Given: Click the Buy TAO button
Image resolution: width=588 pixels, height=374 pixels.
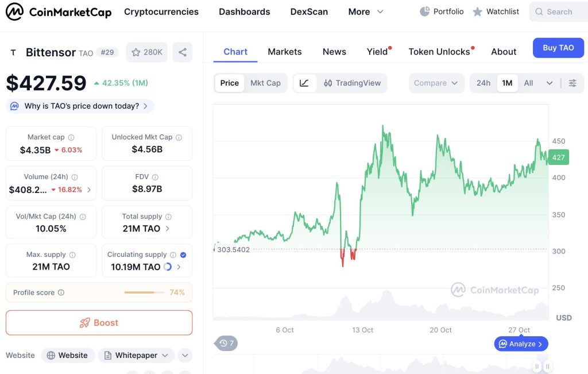Looking at the screenshot, I should 558,48.
